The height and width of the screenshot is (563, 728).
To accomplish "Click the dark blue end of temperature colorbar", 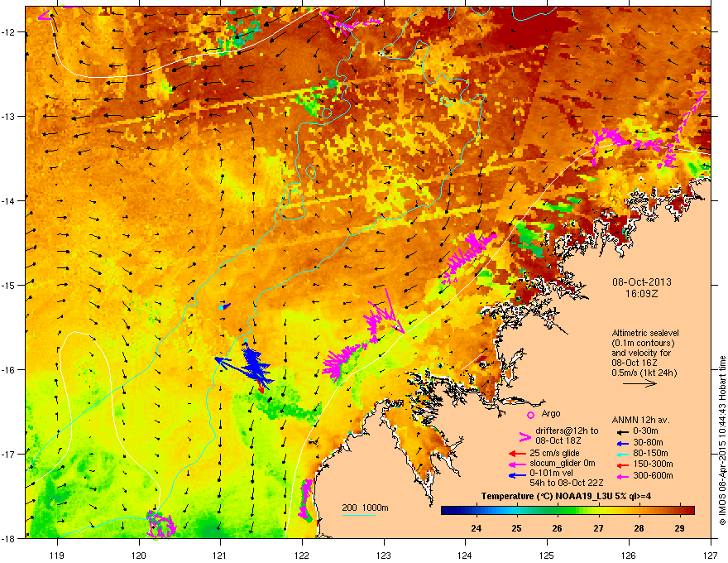I will [445, 511].
